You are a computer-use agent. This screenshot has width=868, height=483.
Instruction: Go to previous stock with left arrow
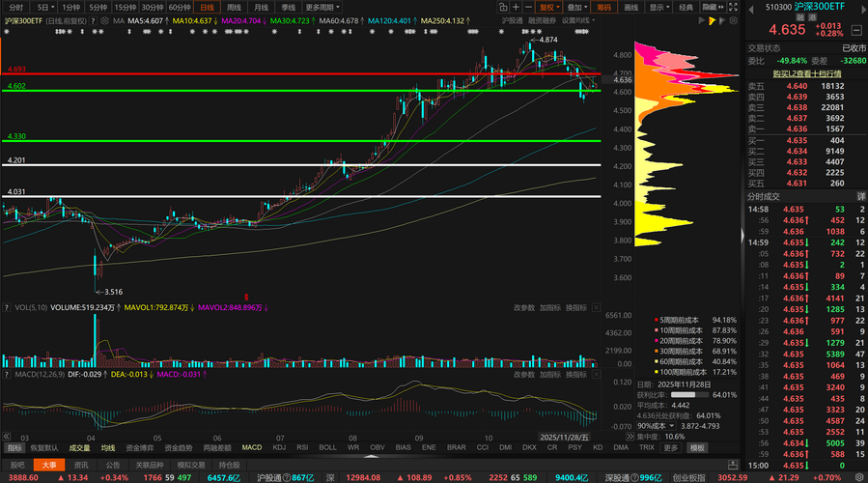coord(751,10)
